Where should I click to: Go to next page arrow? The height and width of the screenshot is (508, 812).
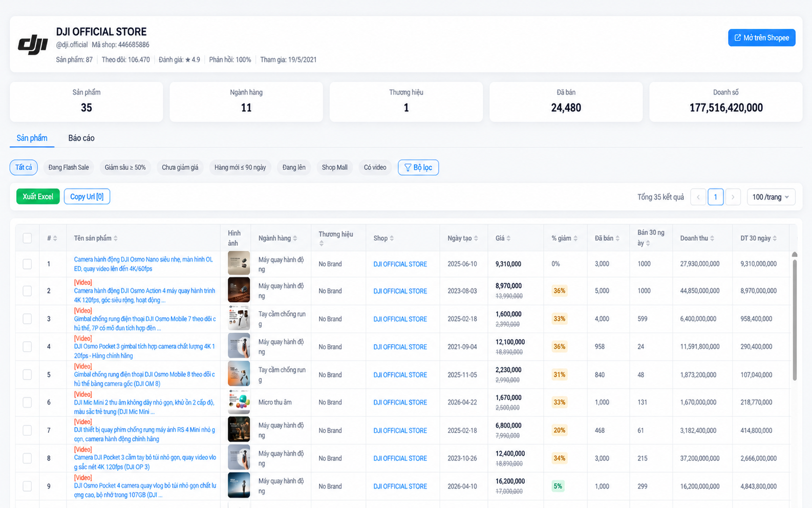tap(733, 197)
